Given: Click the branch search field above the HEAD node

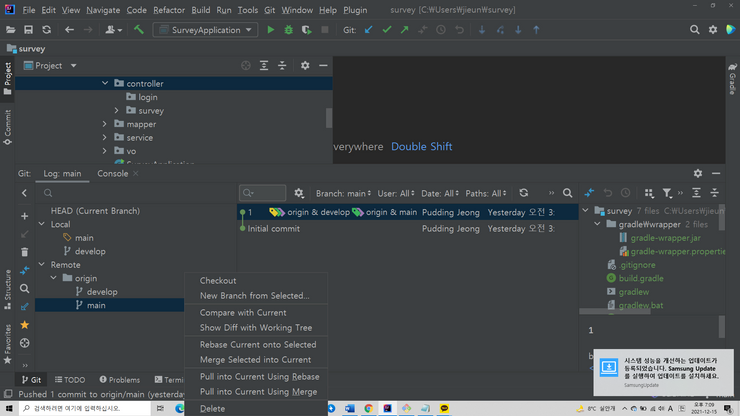Looking at the screenshot, I should [x=136, y=193].
